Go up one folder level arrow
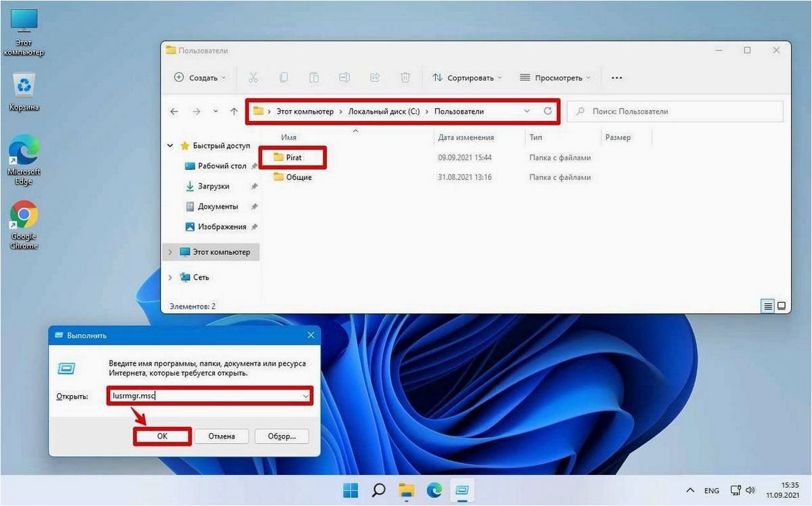The width and height of the screenshot is (812, 506). coord(234,112)
